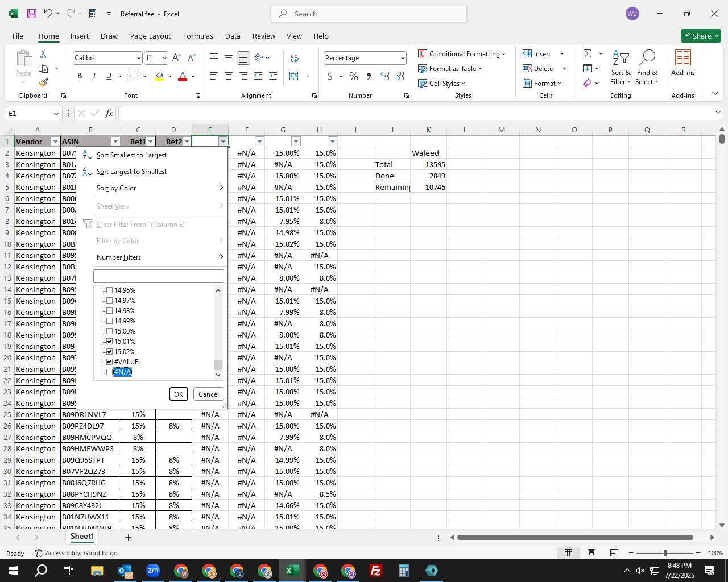Check the 14.97% filter checkbox
Image resolution: width=728 pixels, height=582 pixels.
click(x=110, y=301)
